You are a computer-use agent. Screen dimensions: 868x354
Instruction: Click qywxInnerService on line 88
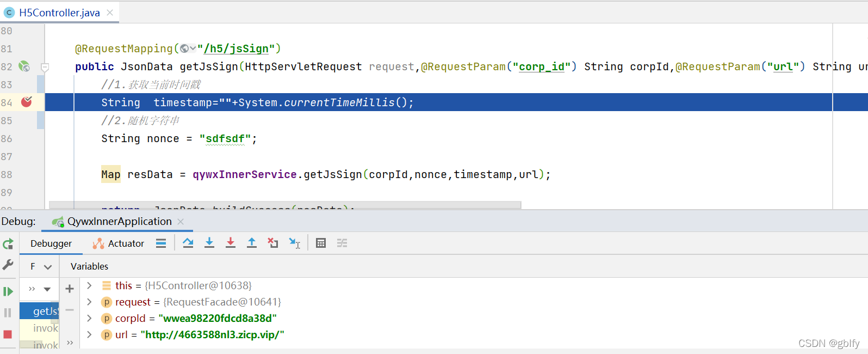click(x=245, y=174)
